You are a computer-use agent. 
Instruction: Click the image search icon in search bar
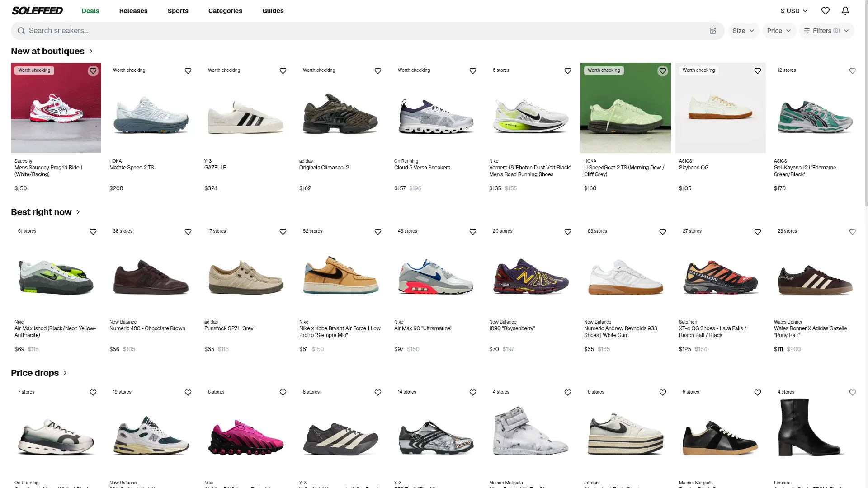point(713,31)
